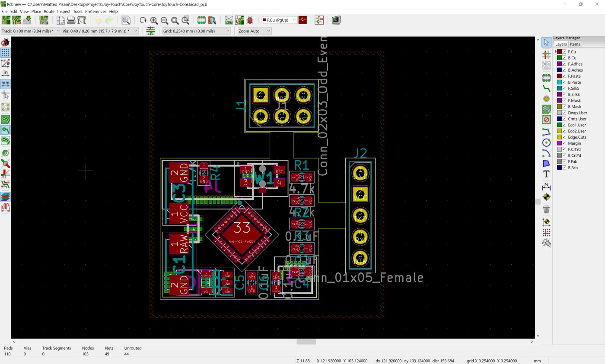This screenshot has width=605, height=364.
Task: Click the horizontal scrollbar thumb
Action: coord(306,342)
